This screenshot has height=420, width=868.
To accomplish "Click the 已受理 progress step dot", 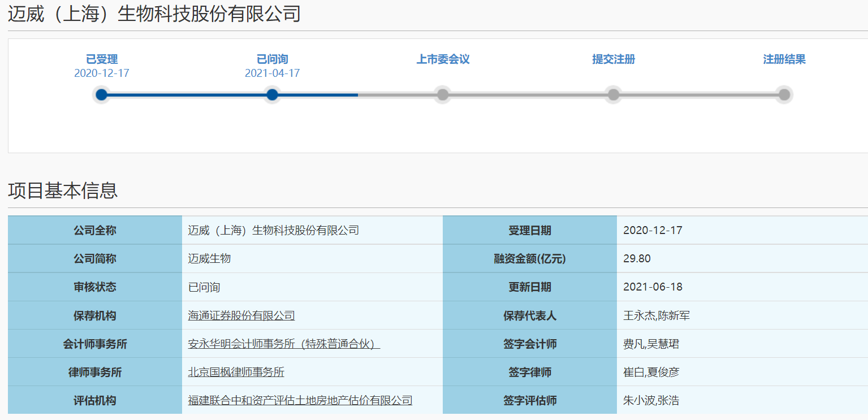I will point(102,95).
